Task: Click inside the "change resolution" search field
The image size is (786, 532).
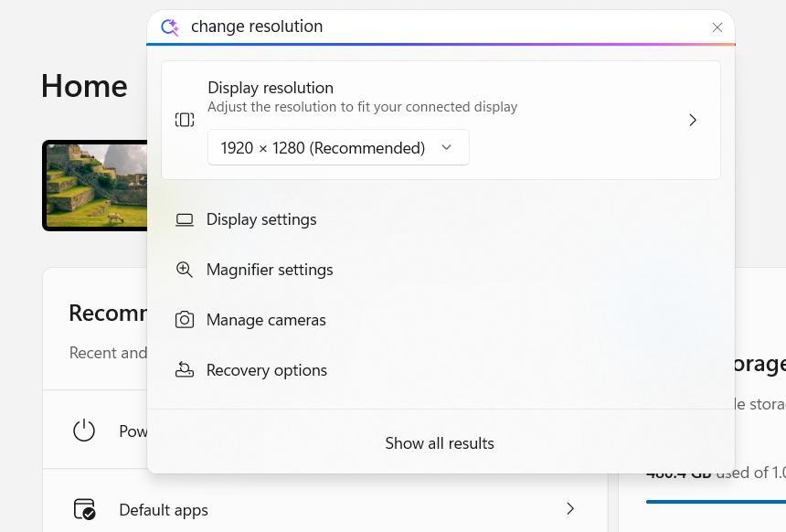Action: click(x=439, y=27)
